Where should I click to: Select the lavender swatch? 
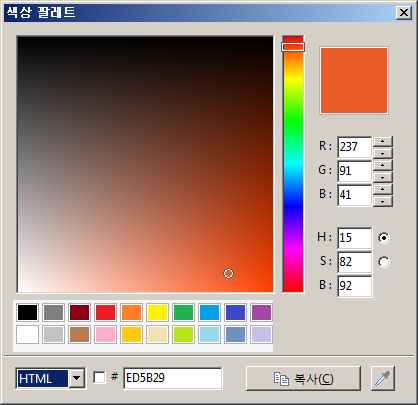261,335
